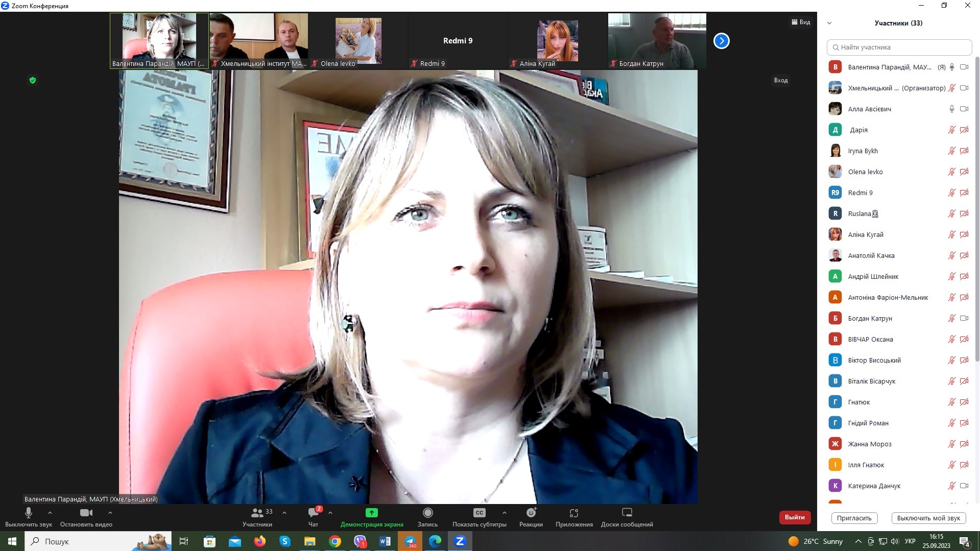Click camera icon for Катерина Данчук
980x551 pixels.
pos(964,486)
